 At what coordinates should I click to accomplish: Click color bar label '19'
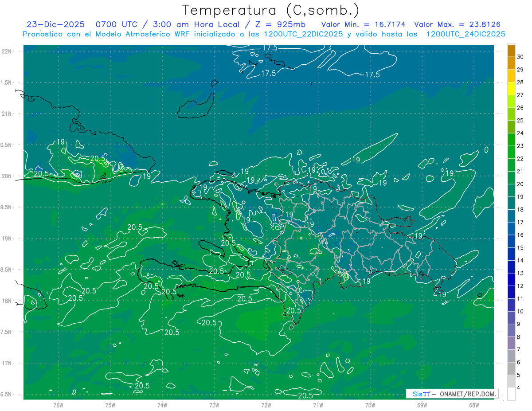coord(520,197)
